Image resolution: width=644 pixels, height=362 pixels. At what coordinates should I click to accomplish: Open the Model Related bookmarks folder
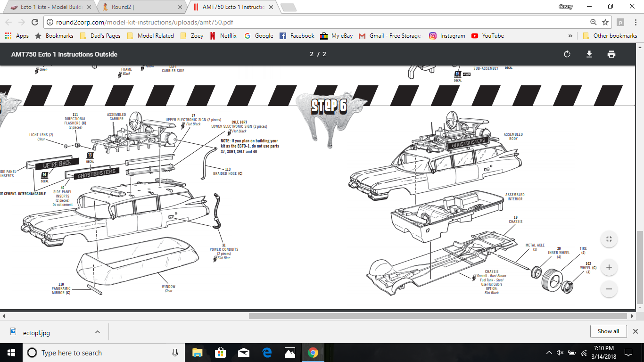[150, 36]
